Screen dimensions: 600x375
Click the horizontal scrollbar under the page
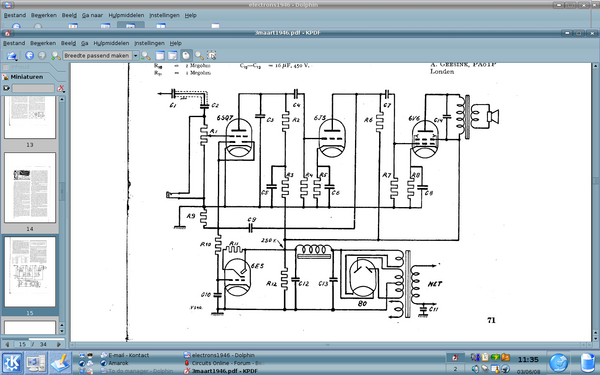coord(331,345)
